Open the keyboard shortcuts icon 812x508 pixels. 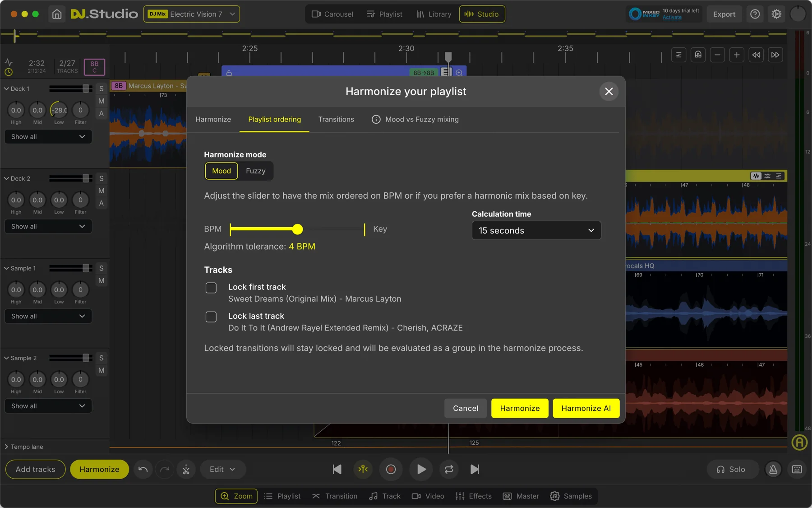point(797,469)
